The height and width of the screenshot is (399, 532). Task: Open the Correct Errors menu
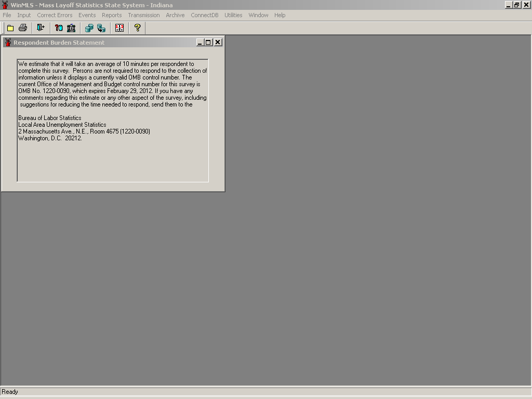(x=55, y=15)
